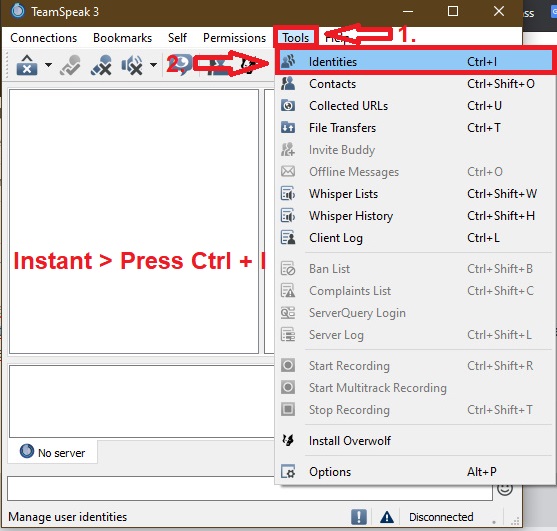Click the Start Multitrack Recording icon
The height and width of the screenshot is (531, 557).
288,388
